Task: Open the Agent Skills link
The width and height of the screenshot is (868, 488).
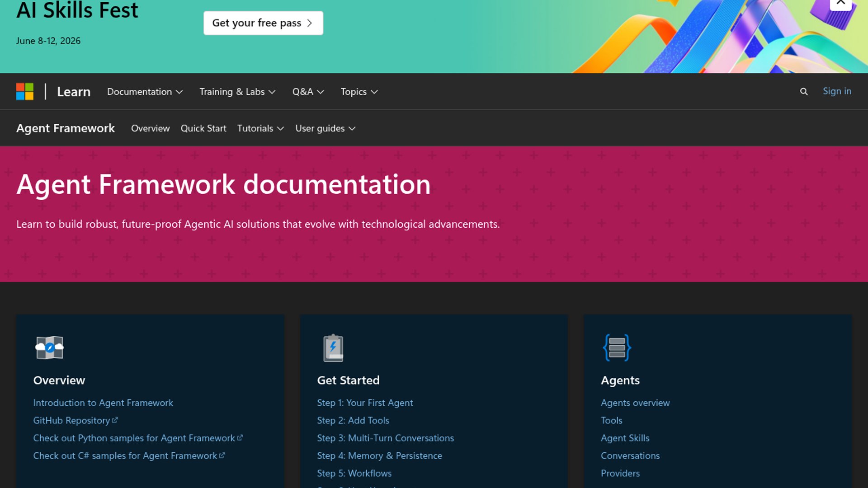Action: tap(625, 438)
